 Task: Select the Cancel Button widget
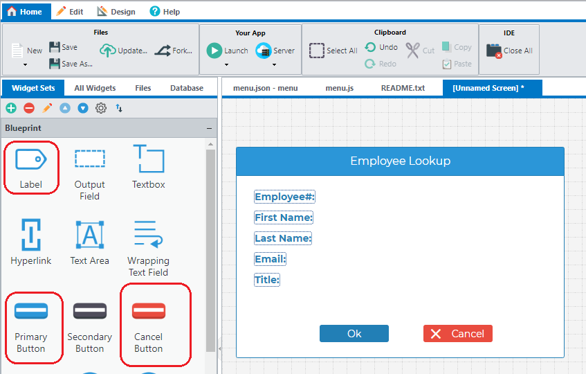148,328
